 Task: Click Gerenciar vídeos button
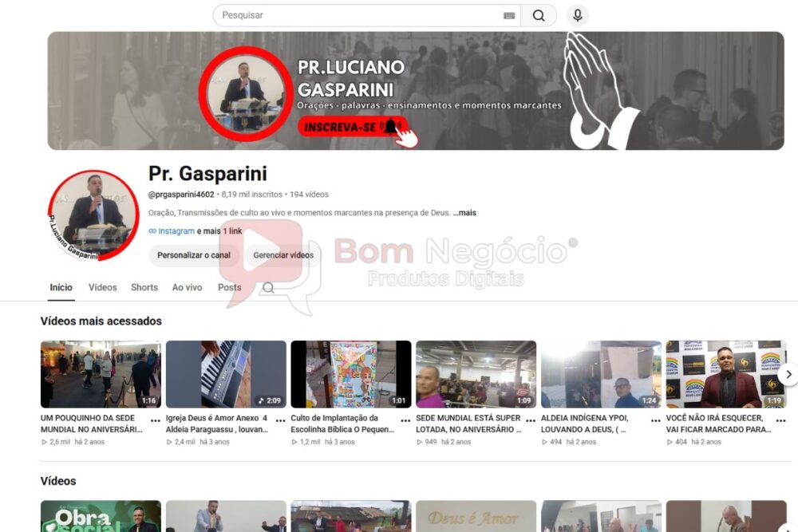click(283, 255)
